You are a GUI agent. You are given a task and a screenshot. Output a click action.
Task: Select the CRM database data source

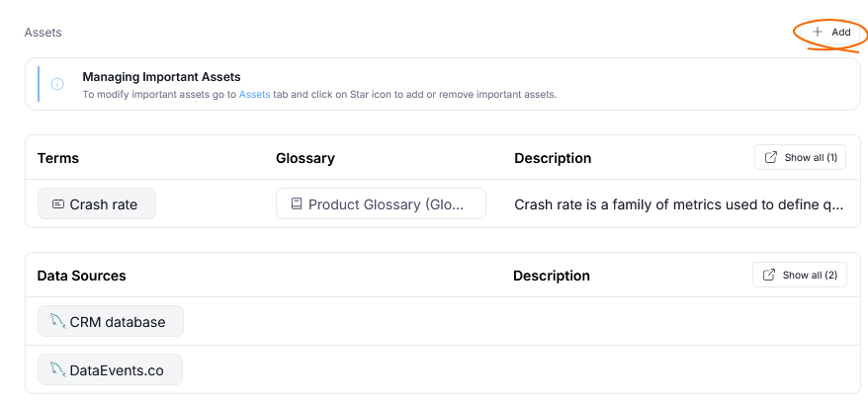pos(115,321)
